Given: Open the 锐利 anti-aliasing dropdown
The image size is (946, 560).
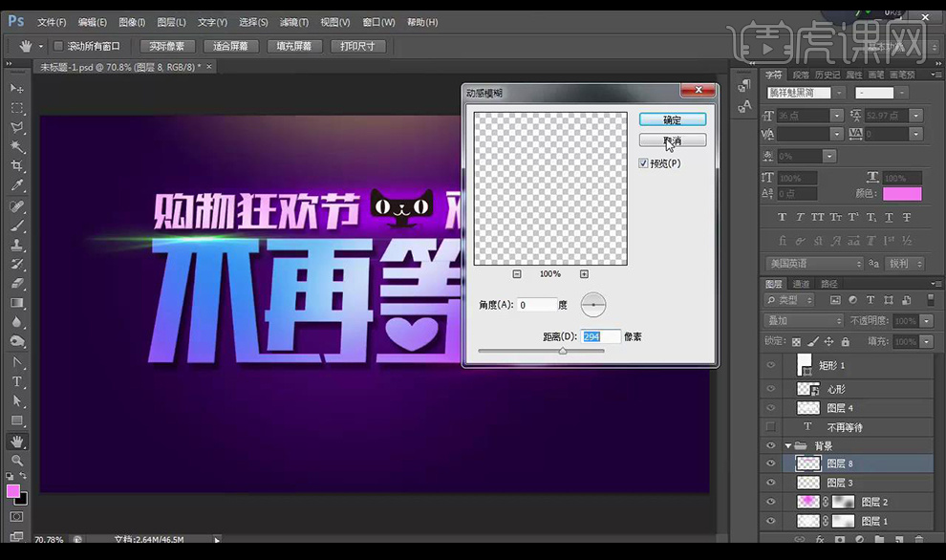Looking at the screenshot, I should [x=905, y=264].
